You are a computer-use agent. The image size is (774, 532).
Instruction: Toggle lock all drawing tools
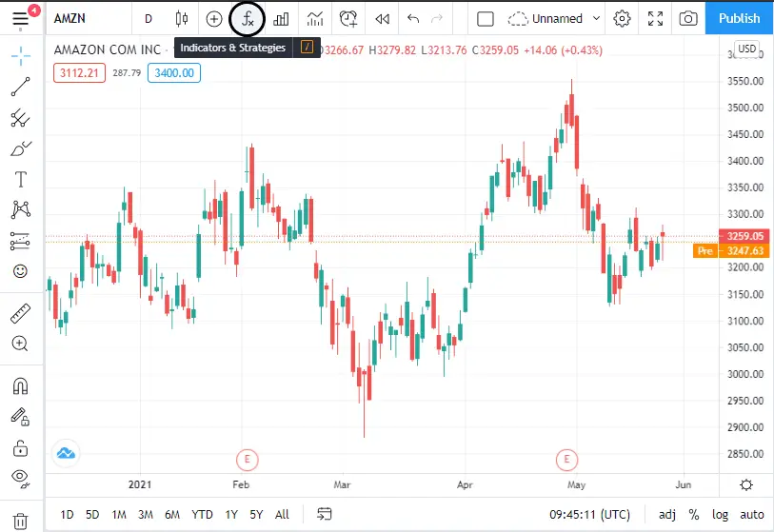pyautogui.click(x=21, y=448)
